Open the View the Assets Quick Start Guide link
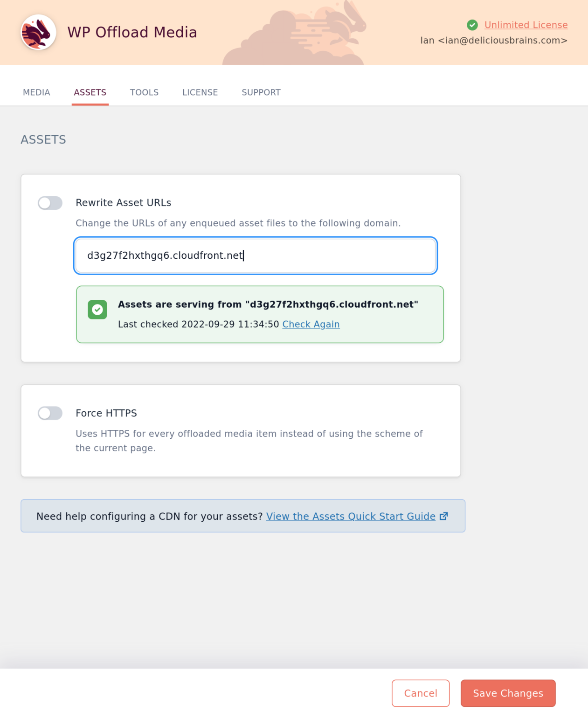Image resolution: width=588 pixels, height=718 pixels. coord(351,516)
